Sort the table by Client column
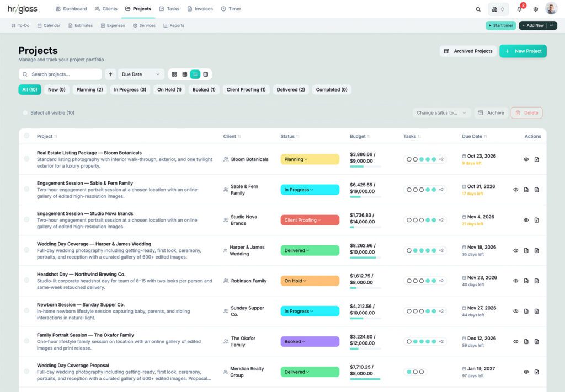The width and height of the screenshot is (565, 392). [232, 136]
